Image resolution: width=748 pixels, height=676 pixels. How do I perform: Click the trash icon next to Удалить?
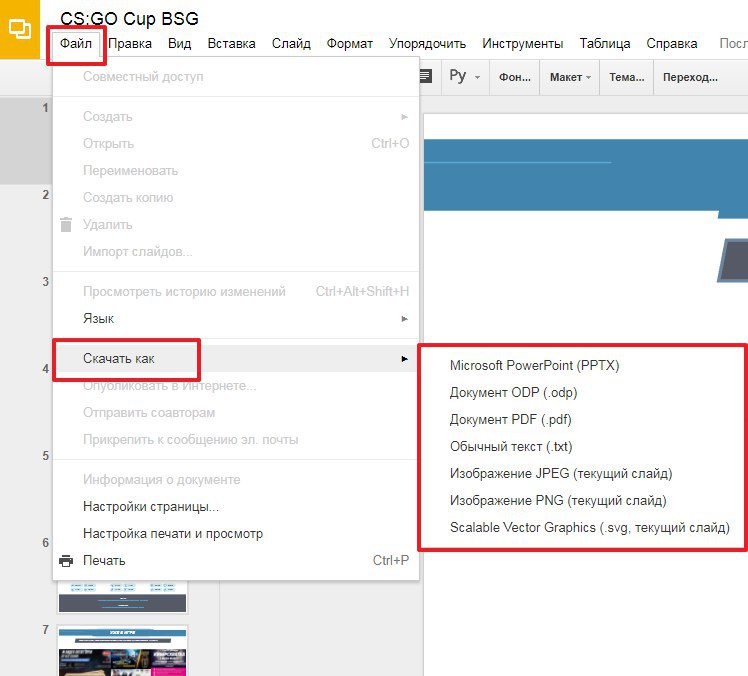(66, 225)
